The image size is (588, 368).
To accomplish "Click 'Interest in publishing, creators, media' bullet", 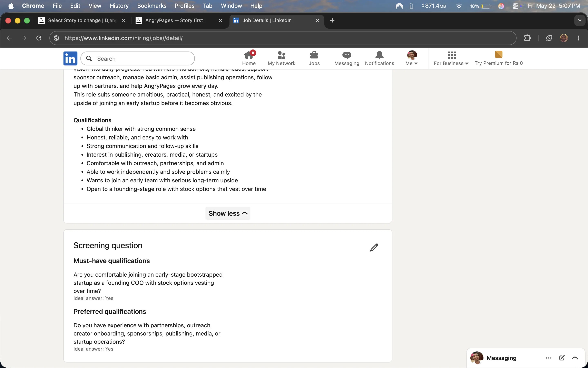I will pos(152,155).
